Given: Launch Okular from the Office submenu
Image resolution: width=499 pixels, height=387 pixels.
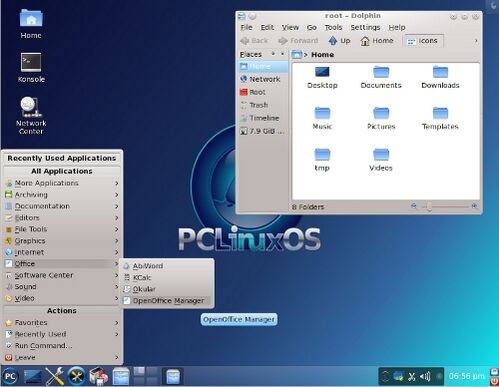Looking at the screenshot, I should pyautogui.click(x=166, y=289).
